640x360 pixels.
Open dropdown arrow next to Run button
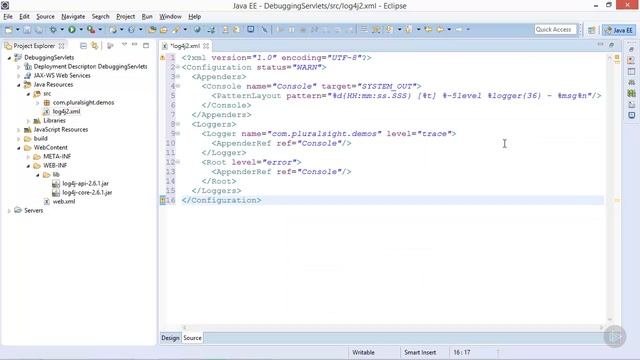(x=81, y=29)
